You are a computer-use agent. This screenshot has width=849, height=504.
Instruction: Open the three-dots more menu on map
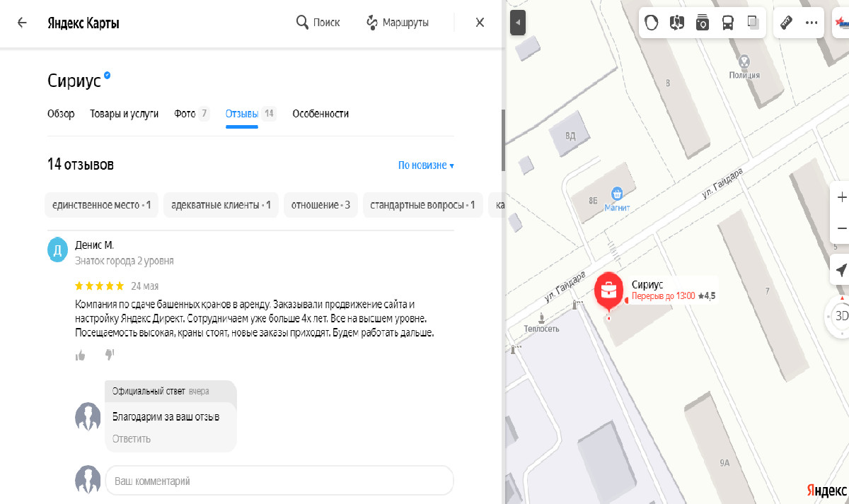812,23
